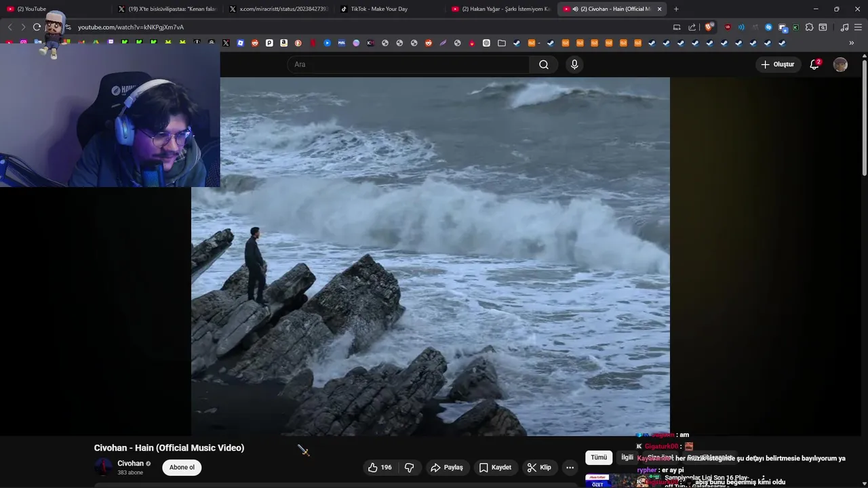
Task: Click the browser back arrow
Action: point(9,27)
